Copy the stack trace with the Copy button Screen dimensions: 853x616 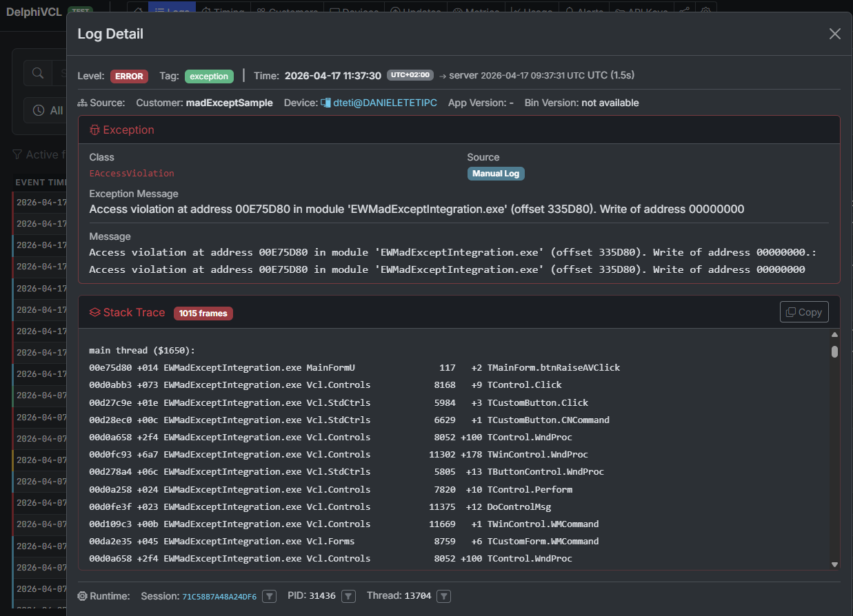pyautogui.click(x=803, y=311)
